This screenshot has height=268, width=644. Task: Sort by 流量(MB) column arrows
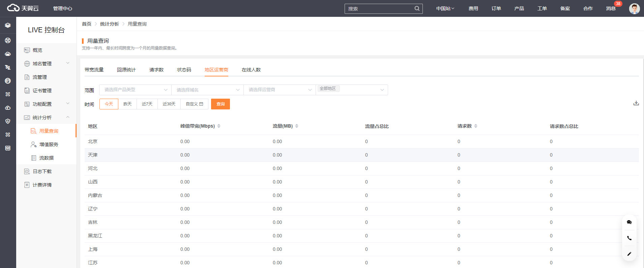point(297,126)
